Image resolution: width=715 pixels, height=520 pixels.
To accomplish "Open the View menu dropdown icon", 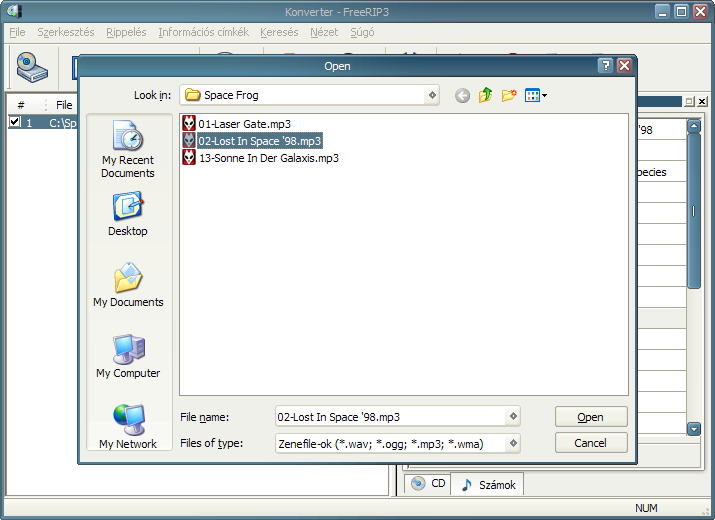I will coord(536,95).
